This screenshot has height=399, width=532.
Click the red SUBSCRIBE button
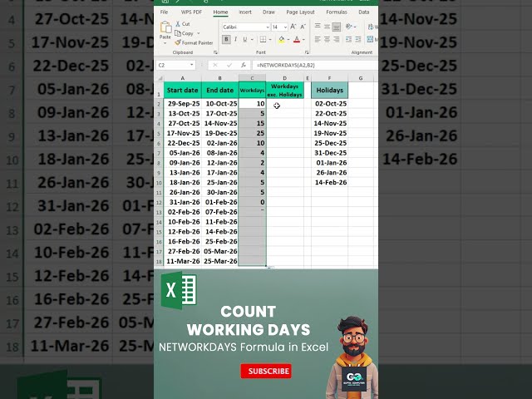pos(266,371)
